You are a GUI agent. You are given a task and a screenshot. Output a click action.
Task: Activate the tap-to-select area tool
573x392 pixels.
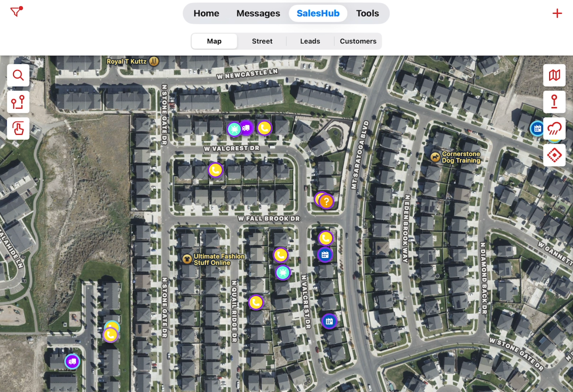click(x=18, y=128)
